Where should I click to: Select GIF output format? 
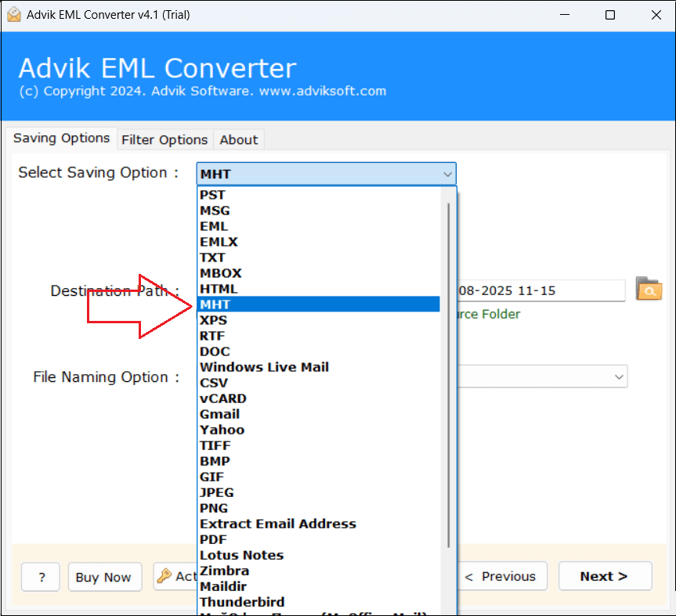[x=318, y=477]
